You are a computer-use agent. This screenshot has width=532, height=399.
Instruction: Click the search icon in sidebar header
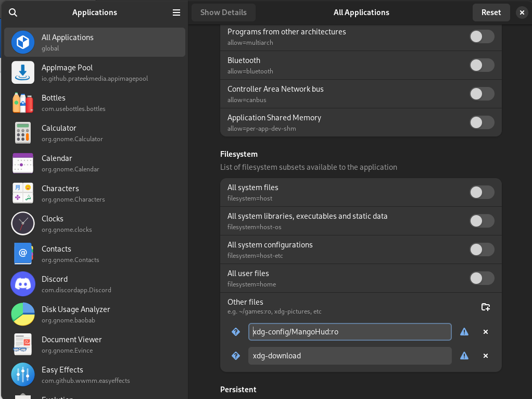[13, 13]
